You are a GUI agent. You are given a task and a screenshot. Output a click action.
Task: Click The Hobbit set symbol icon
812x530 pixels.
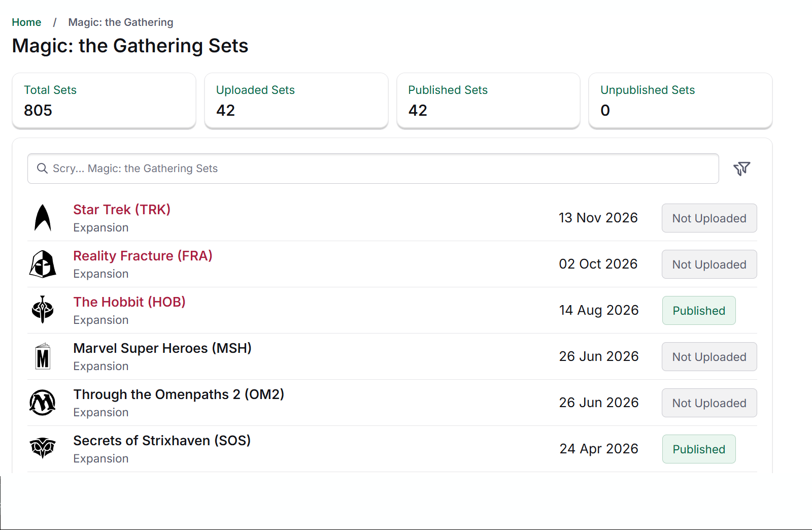(43, 310)
